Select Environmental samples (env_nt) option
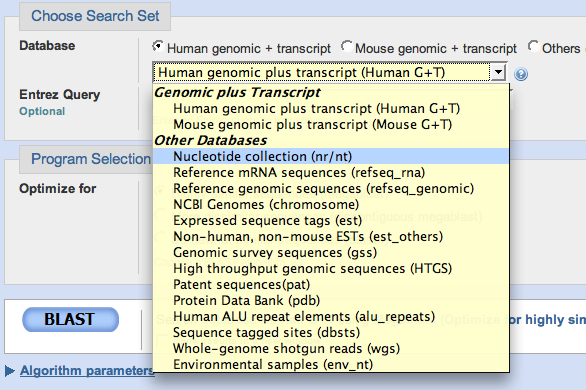This screenshot has height=390, width=586. (331, 364)
